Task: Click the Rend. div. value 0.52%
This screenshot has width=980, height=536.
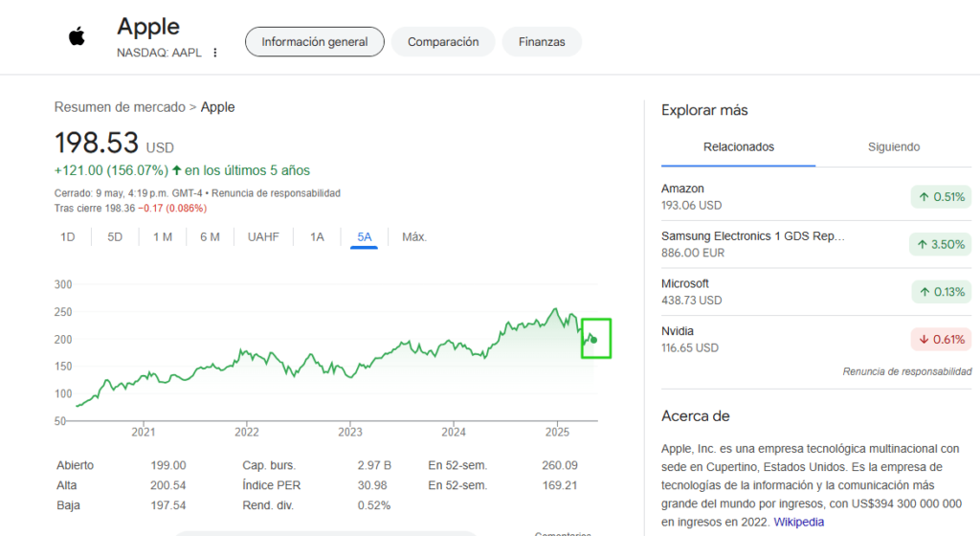Action: coord(374,505)
